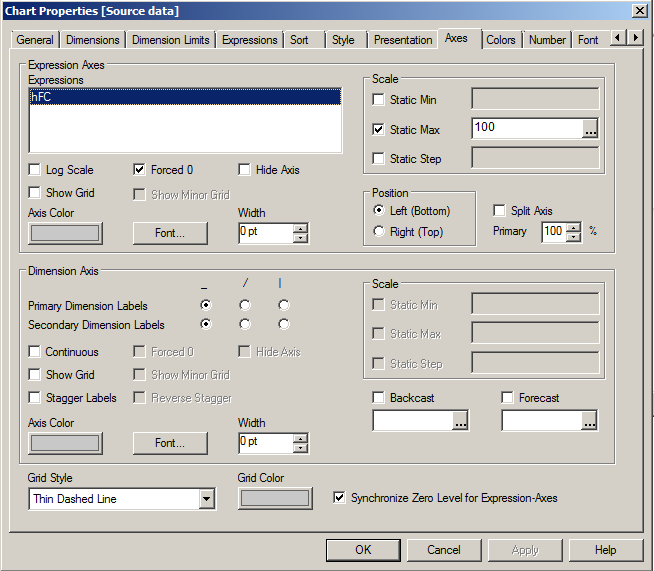Increase expression axis Width with up arrow

tap(301, 228)
